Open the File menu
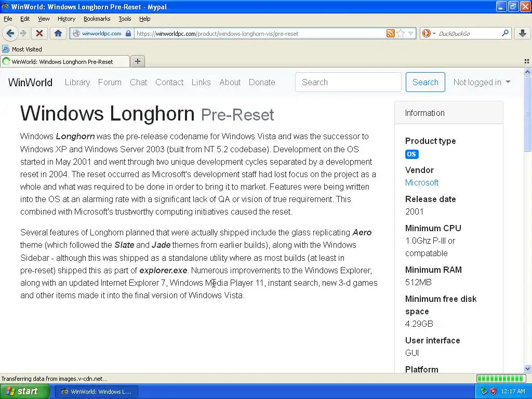Viewport: 532px width, 399px height. pyautogui.click(x=8, y=19)
